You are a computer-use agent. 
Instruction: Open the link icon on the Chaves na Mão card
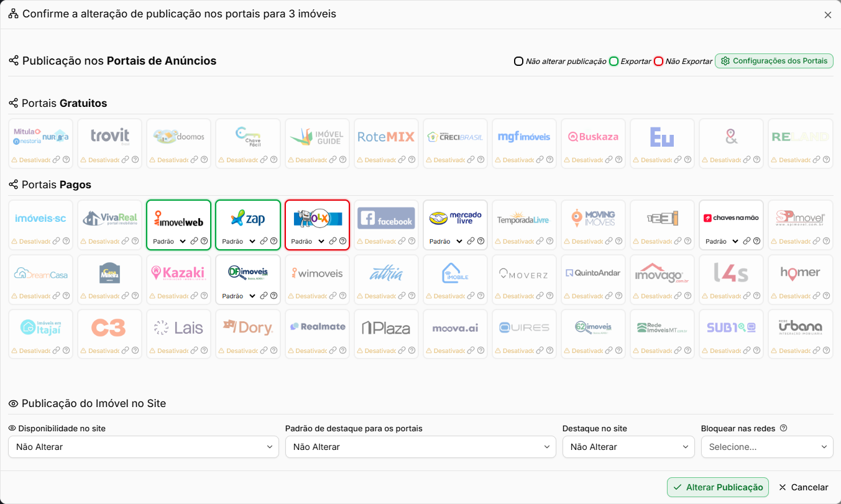pyautogui.click(x=747, y=241)
